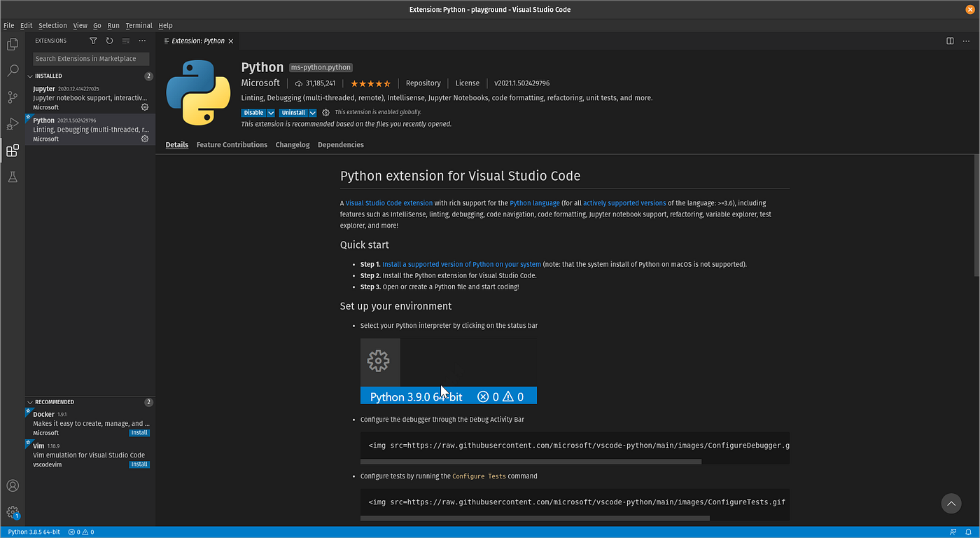980x538 pixels.
Task: Collapse the Installed extensions section
Action: coord(30,76)
